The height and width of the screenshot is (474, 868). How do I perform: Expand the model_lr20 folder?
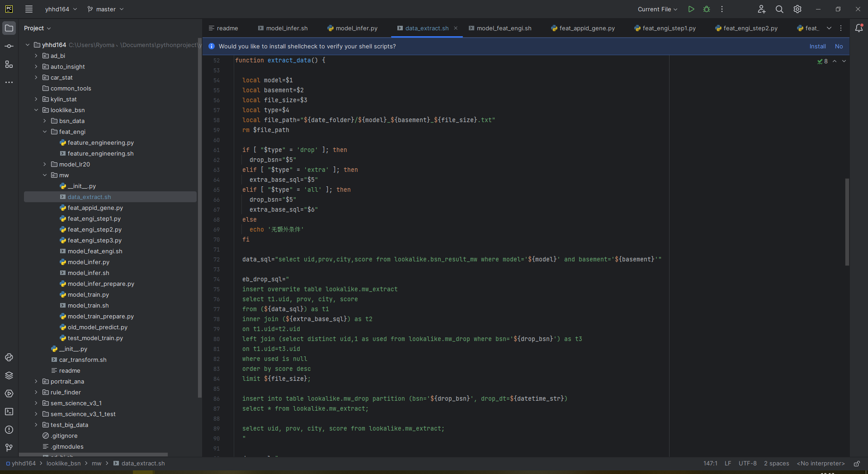click(45, 164)
